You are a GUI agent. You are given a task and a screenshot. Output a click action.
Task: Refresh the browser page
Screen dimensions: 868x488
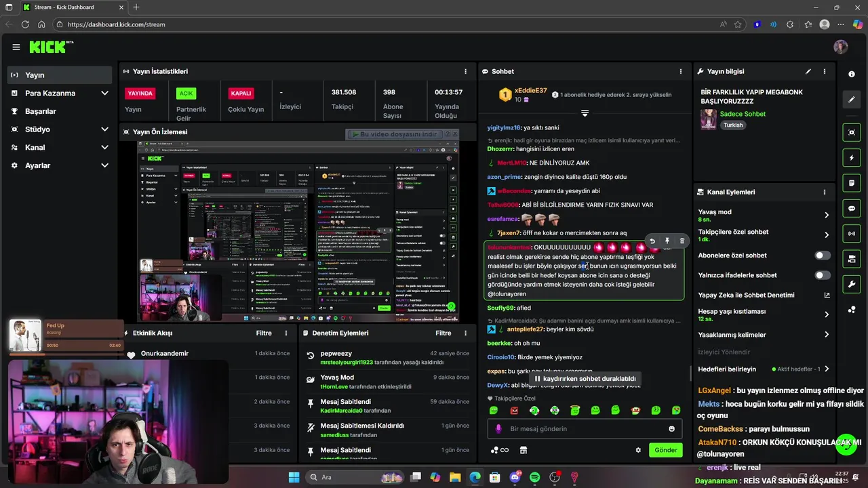[25, 24]
